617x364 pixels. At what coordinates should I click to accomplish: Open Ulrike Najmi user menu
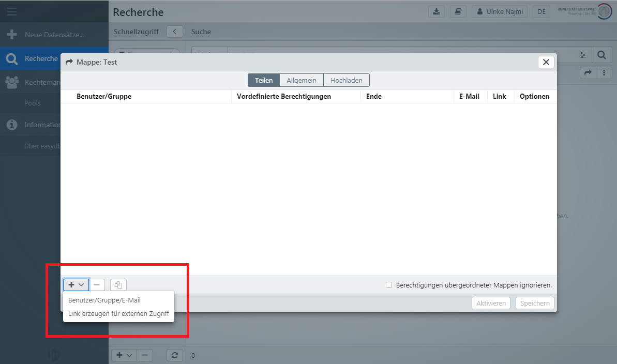(499, 11)
